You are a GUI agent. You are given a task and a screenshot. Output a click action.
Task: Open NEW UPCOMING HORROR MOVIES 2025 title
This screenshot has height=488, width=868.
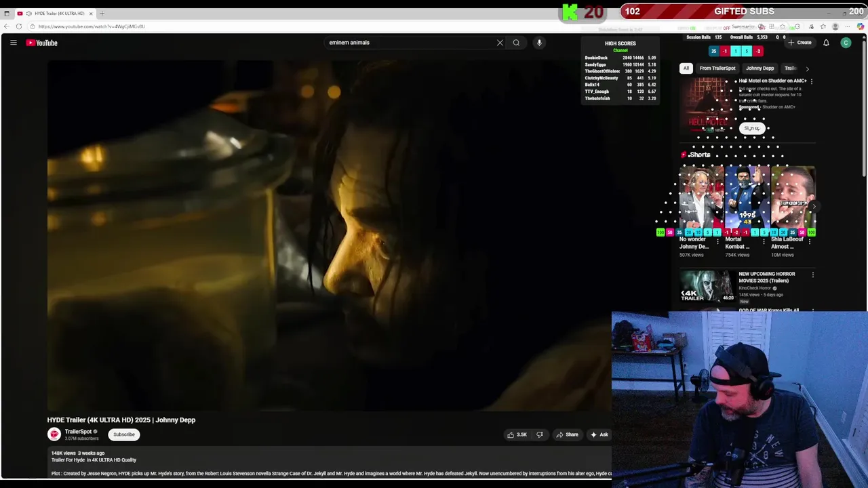tap(767, 277)
